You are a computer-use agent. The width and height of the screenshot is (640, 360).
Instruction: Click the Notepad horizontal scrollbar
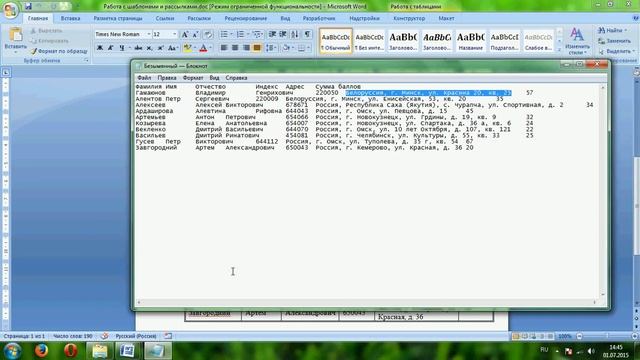(x=367, y=302)
